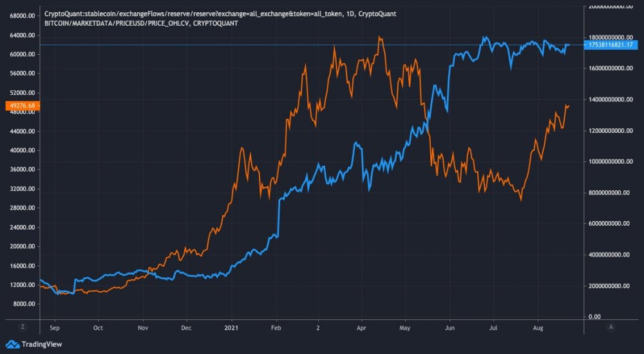Click the orange 49276.68 price label
Viewport: 644px width, 354px height.
click(19, 105)
